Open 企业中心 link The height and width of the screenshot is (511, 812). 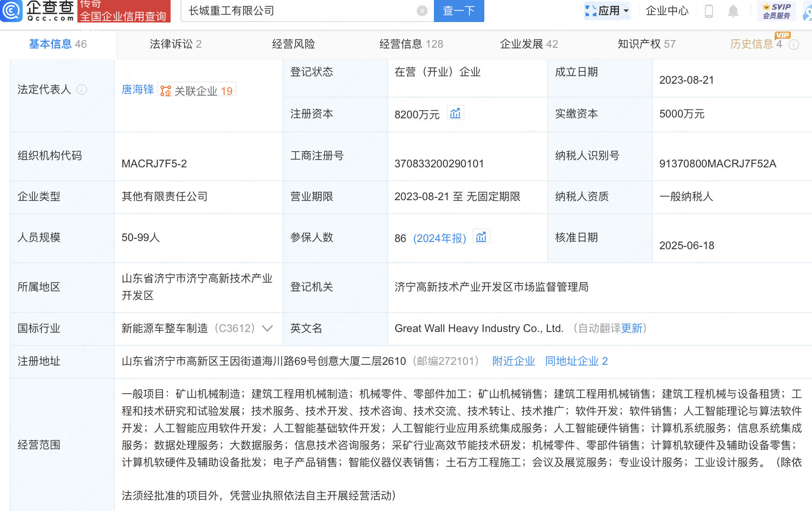tap(667, 11)
